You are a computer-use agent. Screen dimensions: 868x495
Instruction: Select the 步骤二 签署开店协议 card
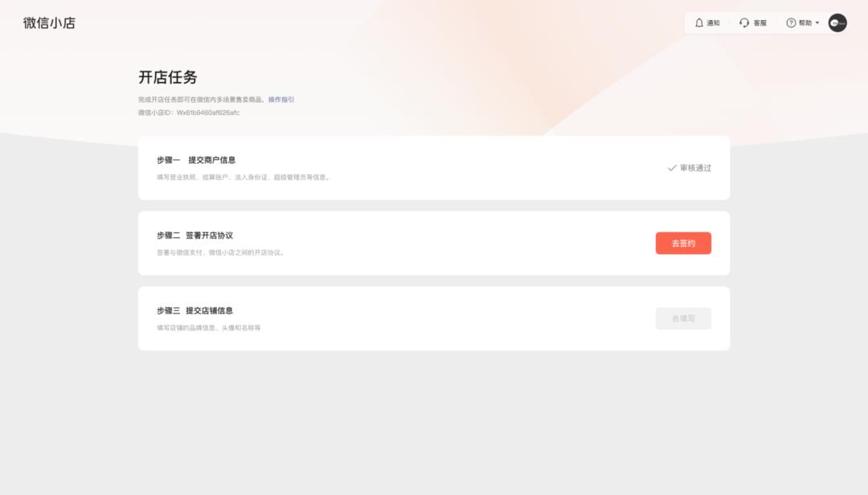pos(434,243)
